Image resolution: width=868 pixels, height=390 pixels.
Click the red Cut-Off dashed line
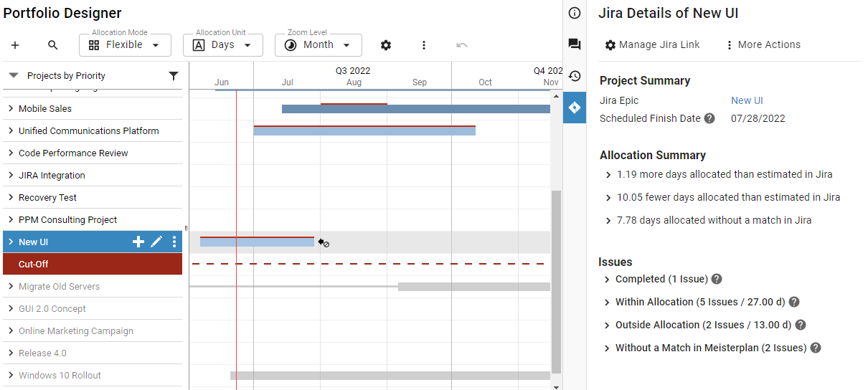[x=368, y=265]
